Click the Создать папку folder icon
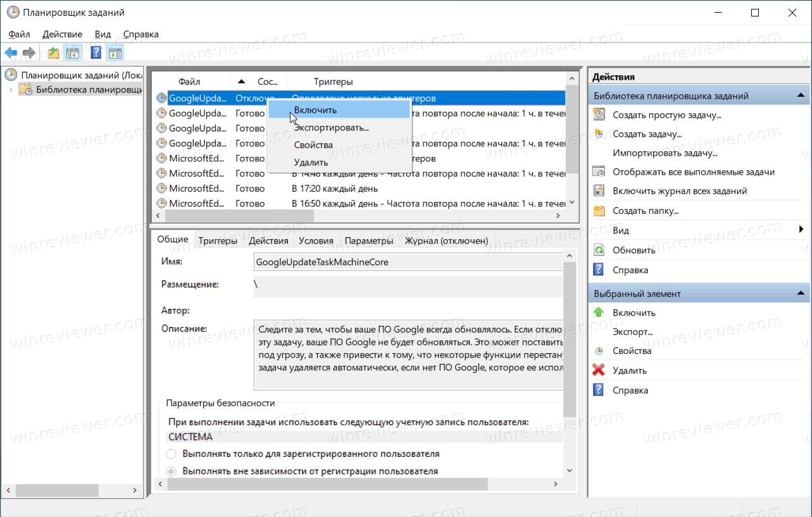 point(599,210)
